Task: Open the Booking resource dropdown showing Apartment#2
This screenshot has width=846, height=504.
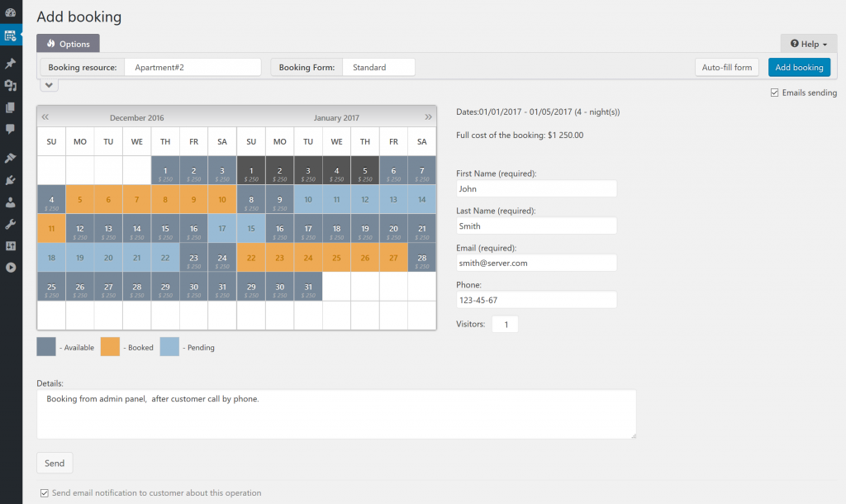Action: pos(192,67)
